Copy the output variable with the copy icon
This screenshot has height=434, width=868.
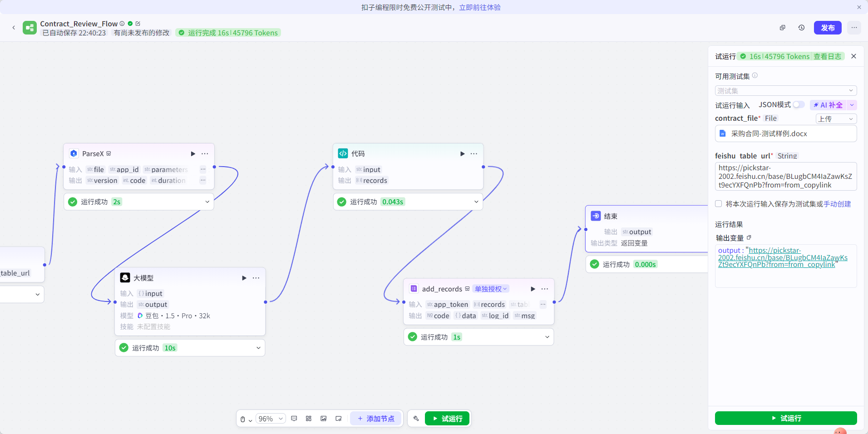point(749,237)
